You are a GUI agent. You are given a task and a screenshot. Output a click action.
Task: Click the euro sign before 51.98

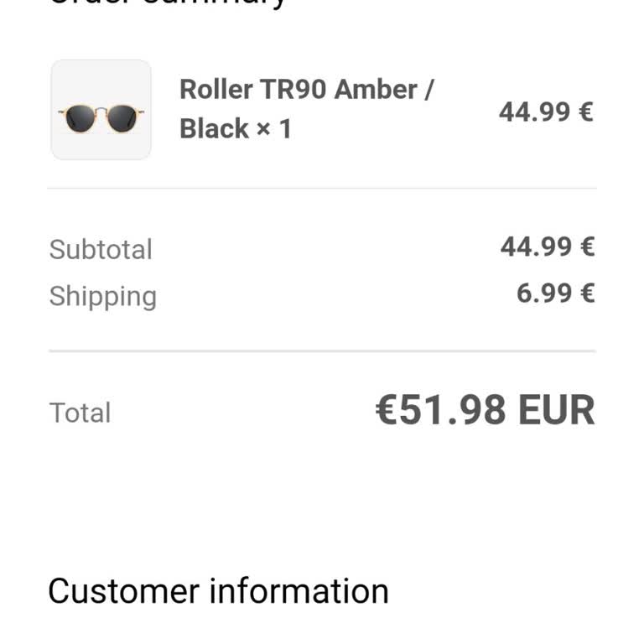tap(386, 410)
